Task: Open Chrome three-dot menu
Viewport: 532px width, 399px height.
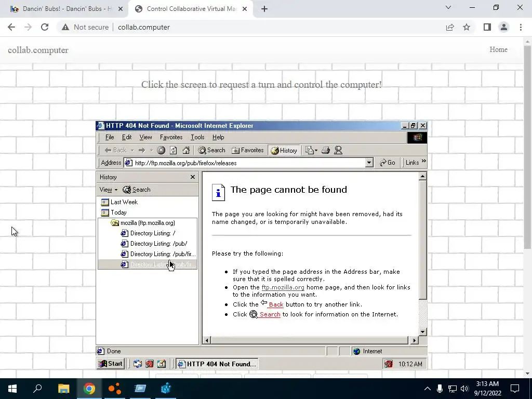Action: point(521,27)
